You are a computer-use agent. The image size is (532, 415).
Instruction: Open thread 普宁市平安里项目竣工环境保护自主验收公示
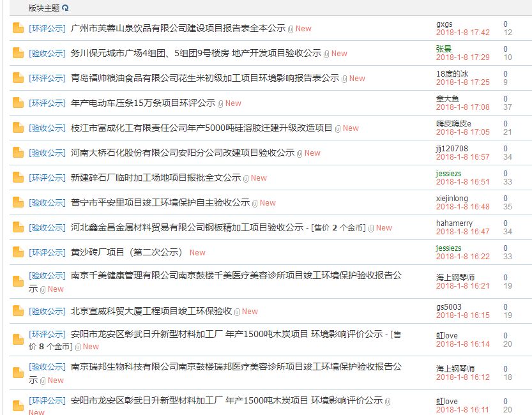(x=160, y=202)
